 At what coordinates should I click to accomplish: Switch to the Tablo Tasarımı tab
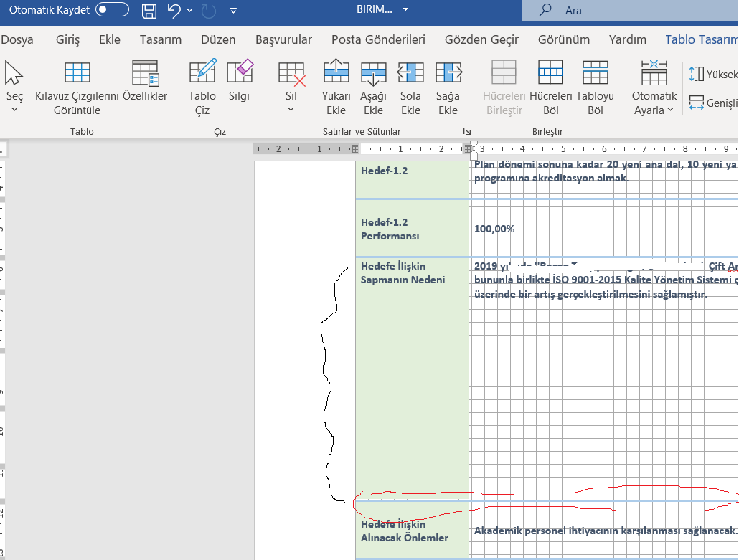(x=701, y=39)
